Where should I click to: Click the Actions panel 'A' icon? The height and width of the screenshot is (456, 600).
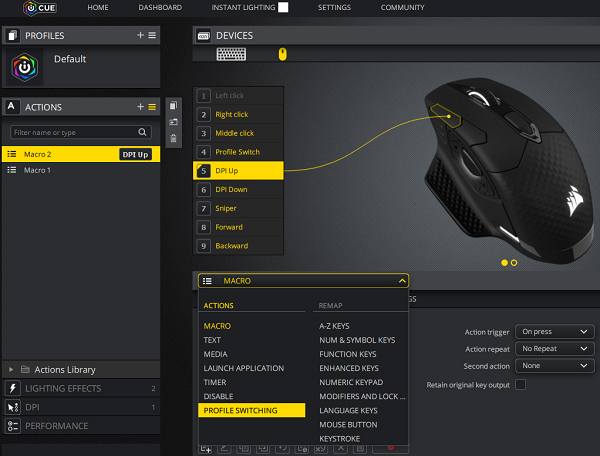tap(11, 107)
